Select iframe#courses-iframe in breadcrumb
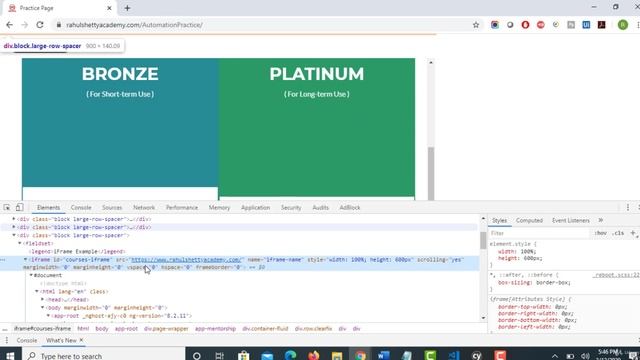 coord(42,329)
